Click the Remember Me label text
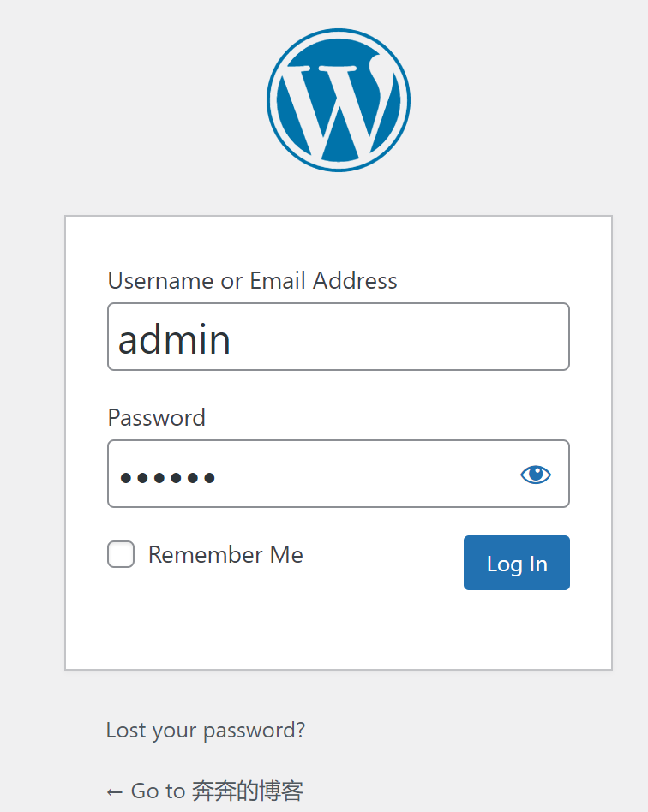The height and width of the screenshot is (812, 648). 225,555
